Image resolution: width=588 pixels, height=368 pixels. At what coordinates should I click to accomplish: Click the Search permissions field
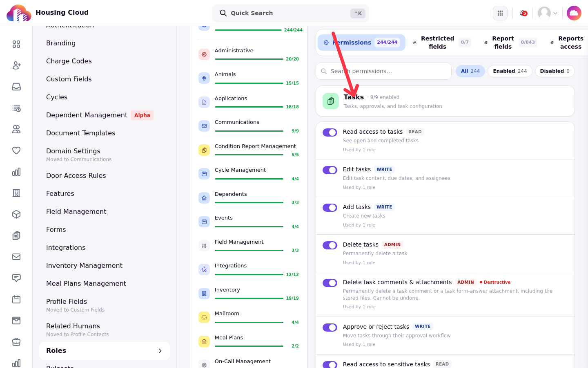pos(384,71)
